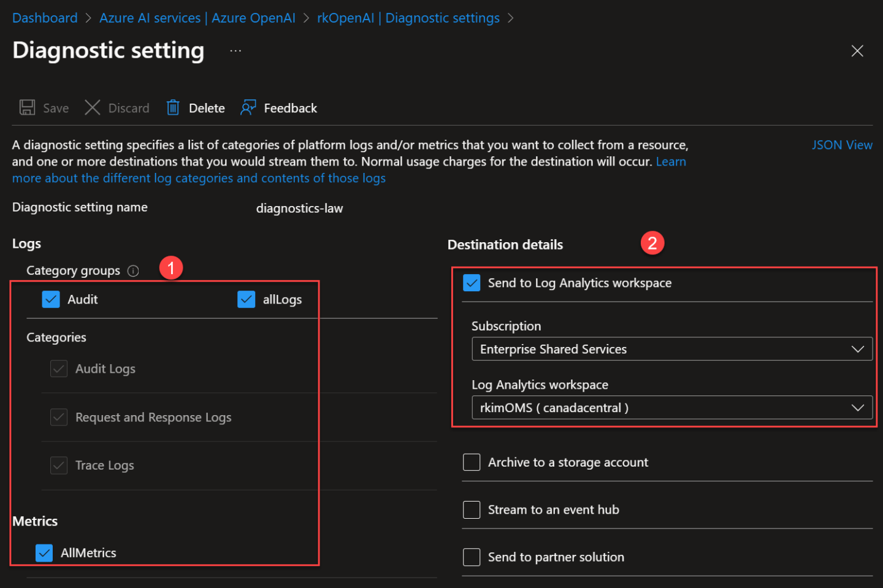
Task: Open JSON View
Action: point(842,145)
